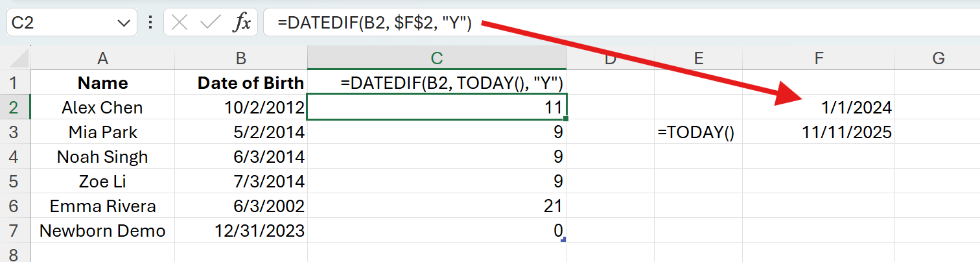Expand the Name Box dropdown arrow

(122, 23)
